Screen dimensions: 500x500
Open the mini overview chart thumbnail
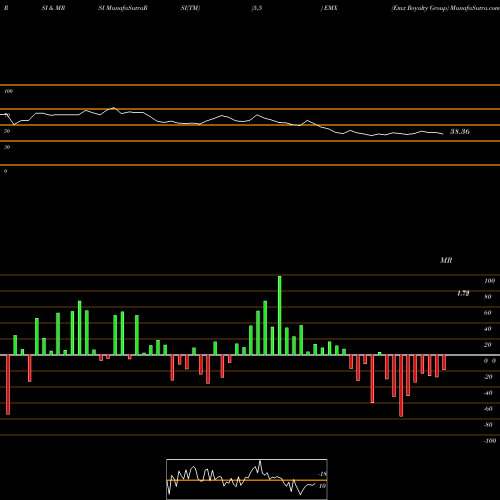(x=247, y=479)
